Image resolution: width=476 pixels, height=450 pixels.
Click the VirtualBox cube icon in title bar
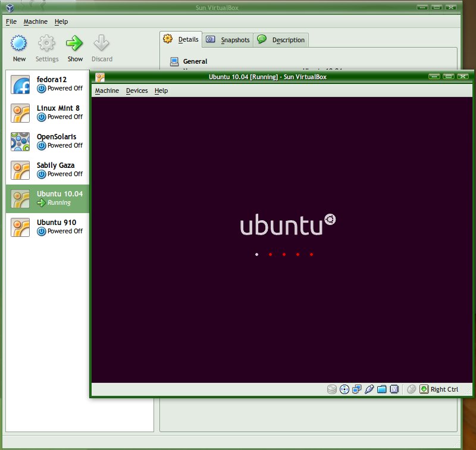pyautogui.click(x=10, y=8)
